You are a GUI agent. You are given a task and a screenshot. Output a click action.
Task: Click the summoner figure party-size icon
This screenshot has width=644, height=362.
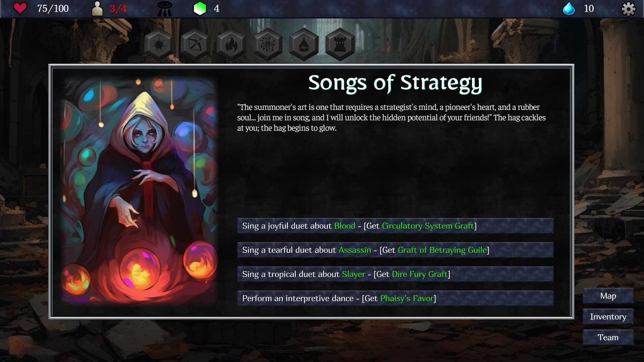pyautogui.click(x=97, y=8)
